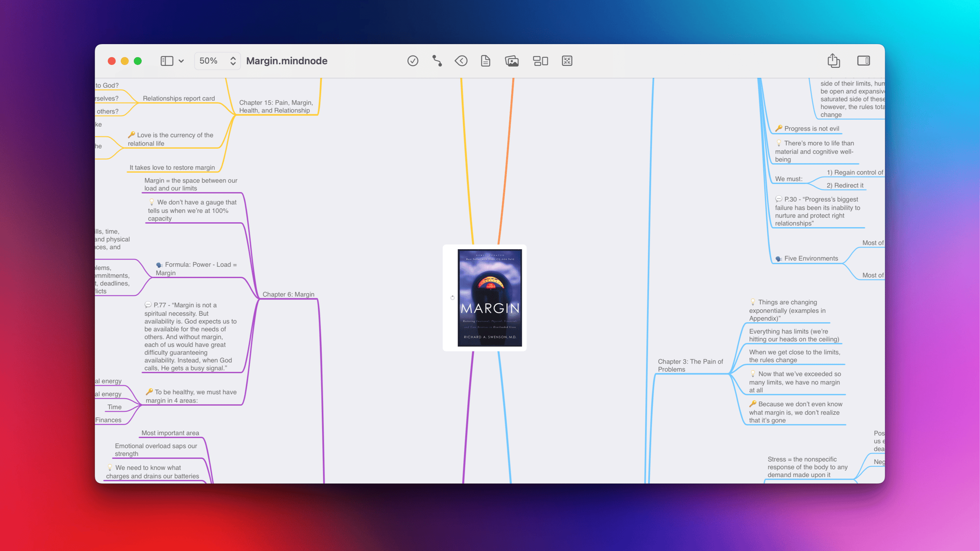Click the Margin.mindnode document title

[287, 61]
